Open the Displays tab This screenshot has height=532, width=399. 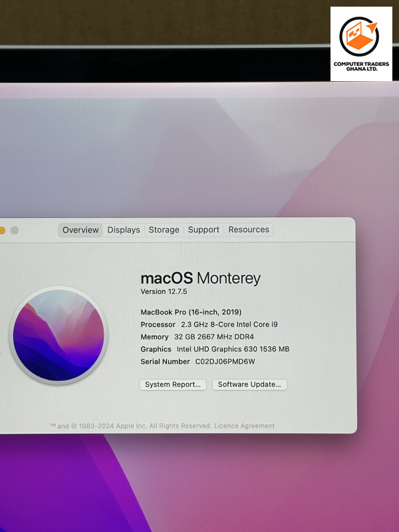(124, 230)
